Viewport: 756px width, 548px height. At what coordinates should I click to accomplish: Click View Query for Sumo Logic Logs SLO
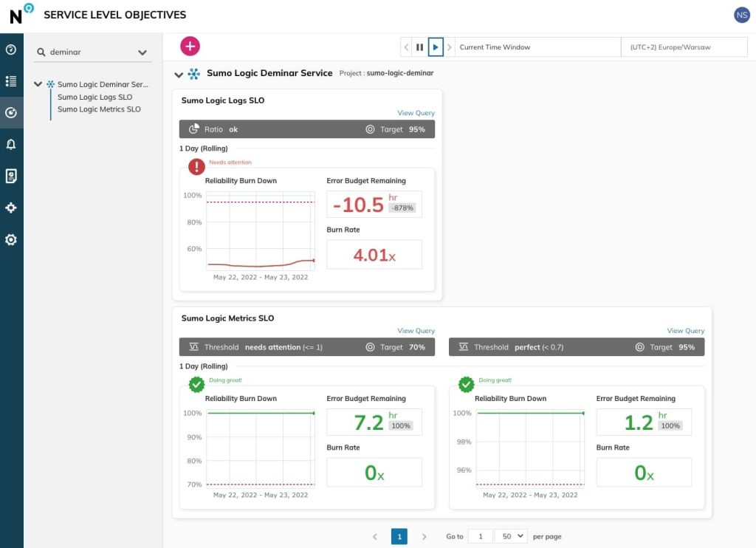(x=416, y=113)
